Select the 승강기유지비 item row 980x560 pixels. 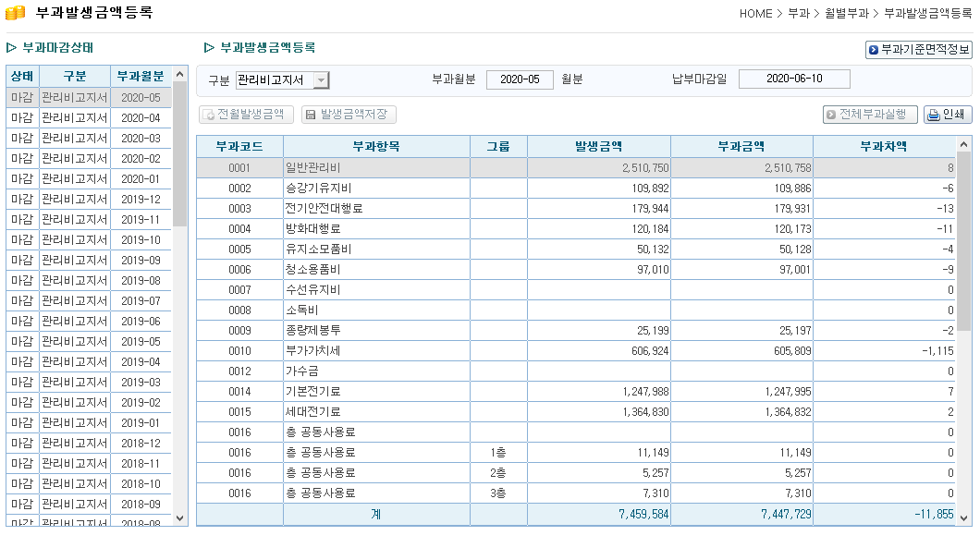576,189
